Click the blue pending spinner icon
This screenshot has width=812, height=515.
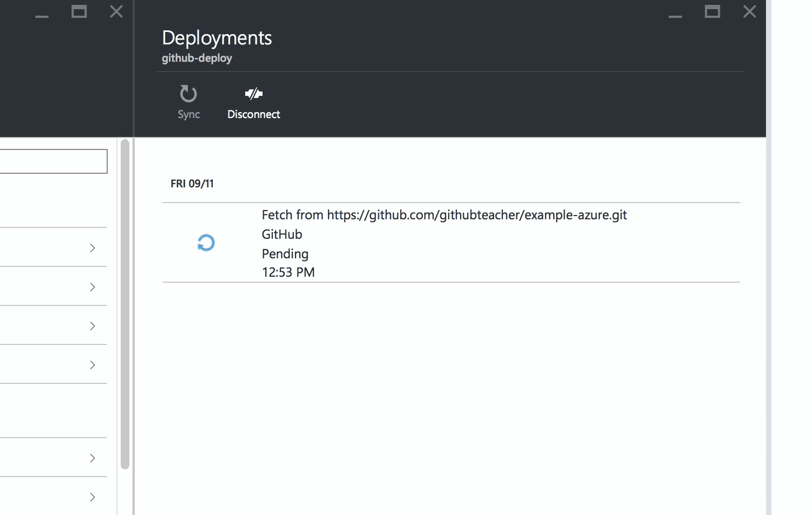point(206,243)
